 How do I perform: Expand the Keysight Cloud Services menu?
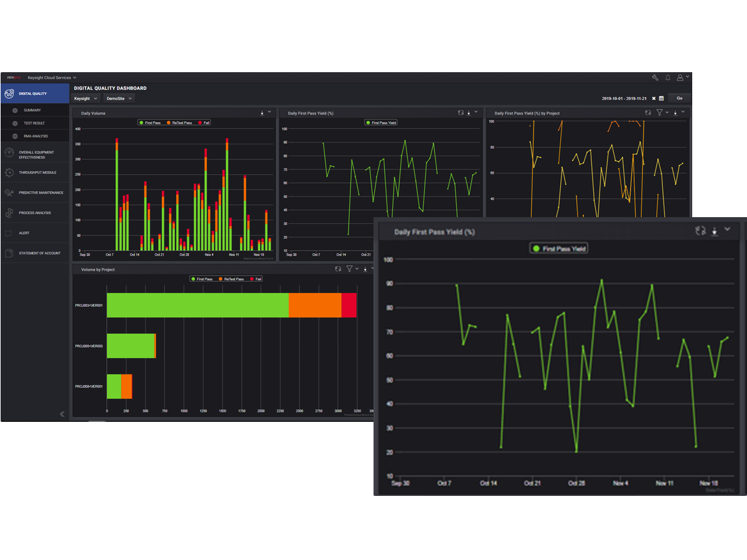click(x=52, y=78)
